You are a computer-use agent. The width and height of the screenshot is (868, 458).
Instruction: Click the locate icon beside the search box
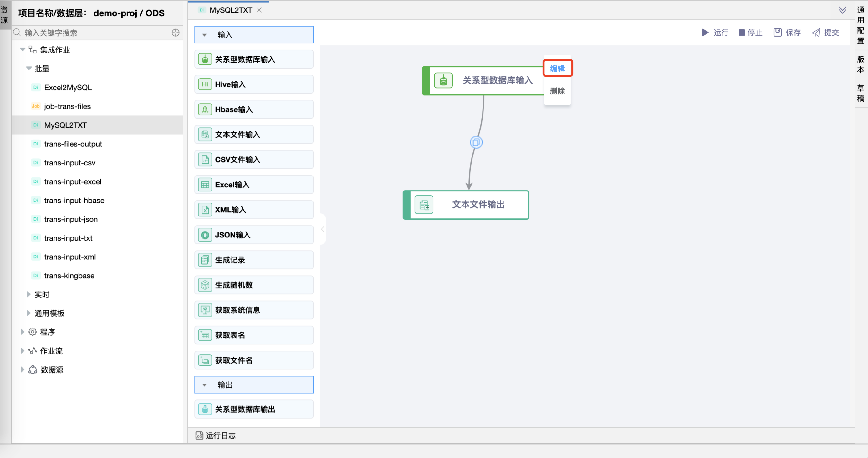(175, 33)
